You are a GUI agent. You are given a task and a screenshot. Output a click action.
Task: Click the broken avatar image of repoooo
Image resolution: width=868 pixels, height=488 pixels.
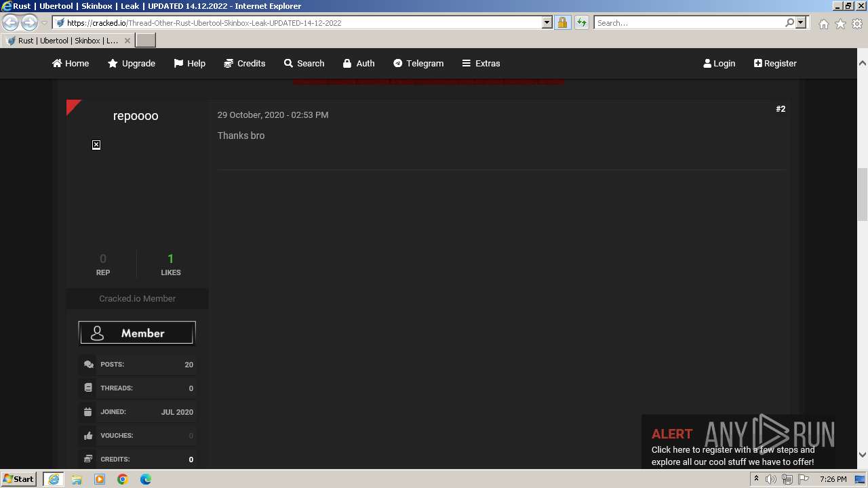click(96, 145)
